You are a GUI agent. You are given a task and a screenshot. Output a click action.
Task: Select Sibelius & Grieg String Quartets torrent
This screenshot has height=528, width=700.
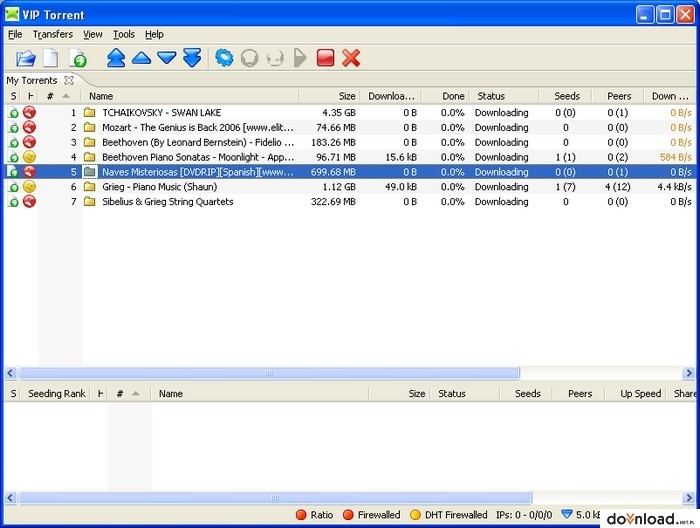[x=350, y=202]
